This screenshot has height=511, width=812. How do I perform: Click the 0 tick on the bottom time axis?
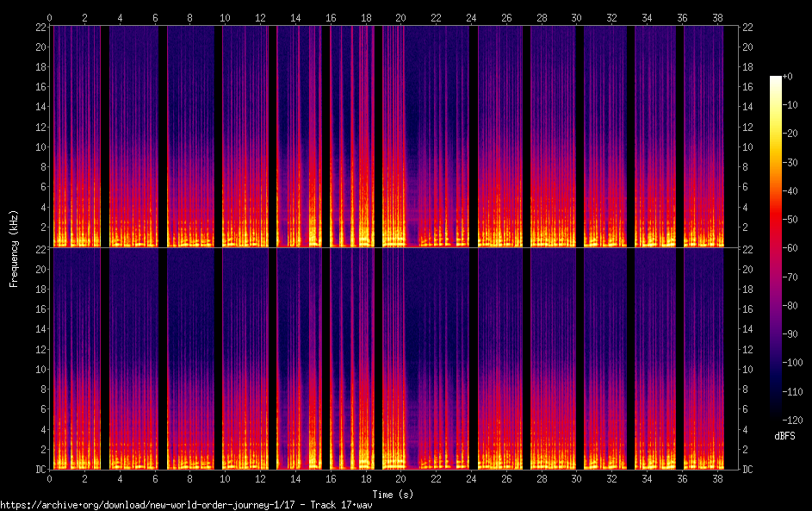coord(50,477)
